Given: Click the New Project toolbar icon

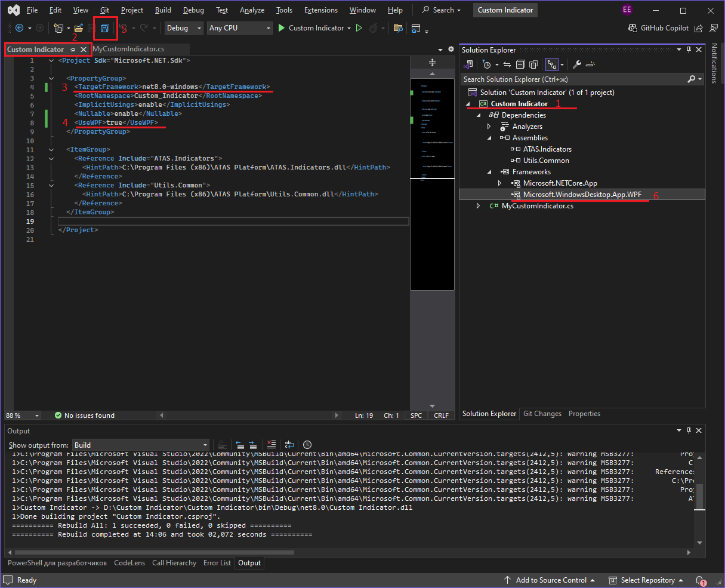Looking at the screenshot, I should pyautogui.click(x=58, y=28).
